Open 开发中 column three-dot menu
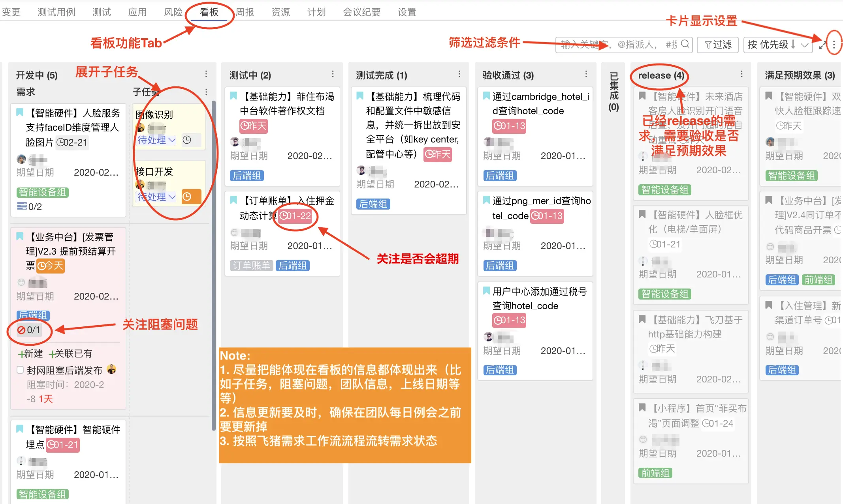The image size is (843, 504). coord(206,74)
